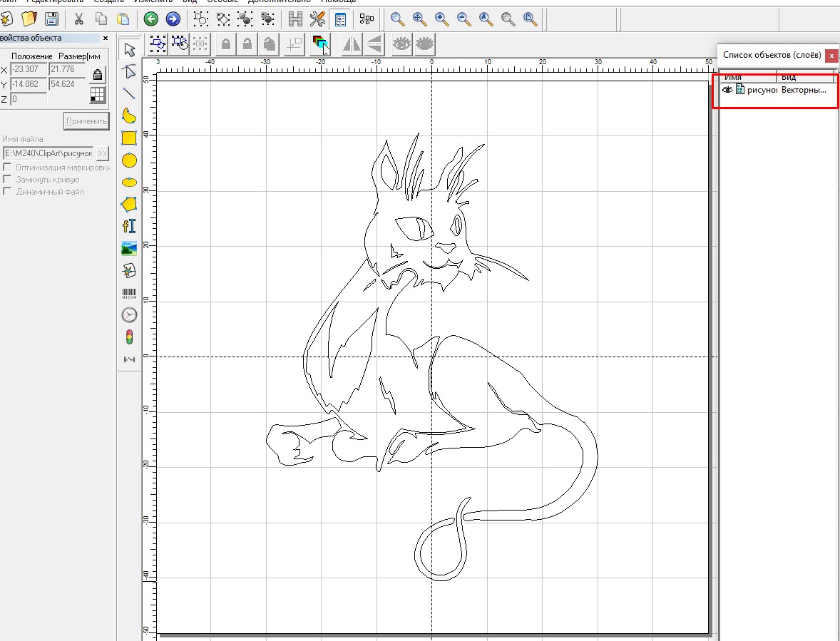Insert a bitmap image with the picture tool
840x641 pixels.
click(129, 248)
